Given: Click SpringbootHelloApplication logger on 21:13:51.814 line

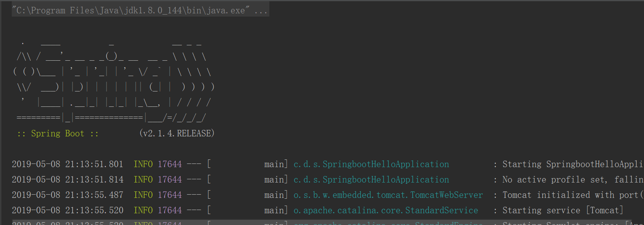Looking at the screenshot, I should 371,180.
